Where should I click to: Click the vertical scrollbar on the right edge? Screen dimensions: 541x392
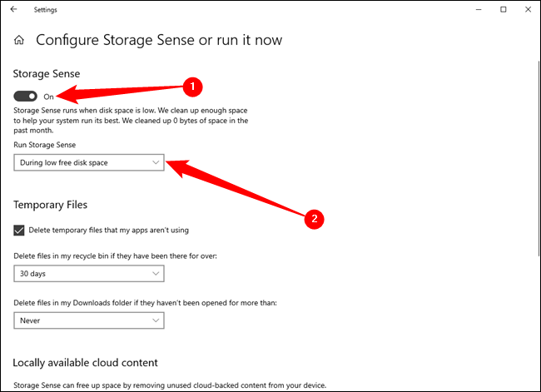[x=539, y=159]
